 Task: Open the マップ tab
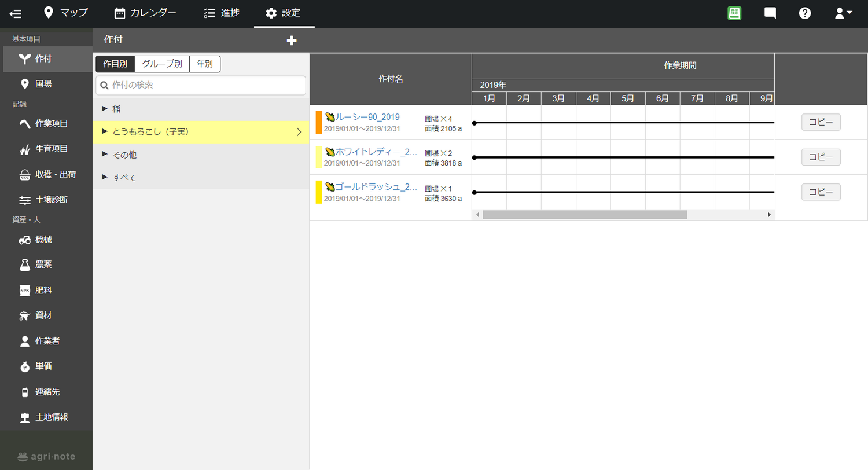[x=65, y=13]
